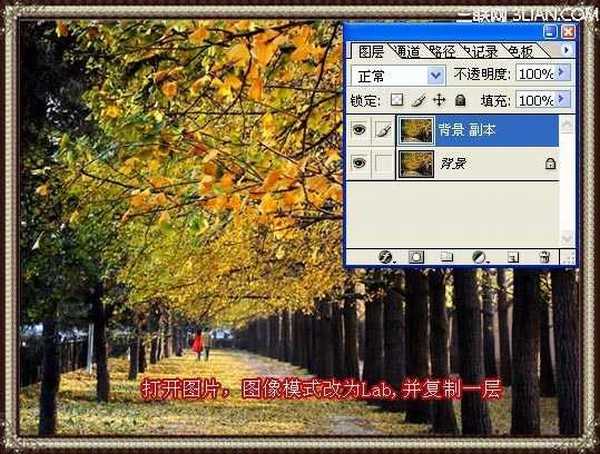Viewport: 600px width, 454px height.
Task: Toggle the lock image pixels brush
Action: point(418,100)
